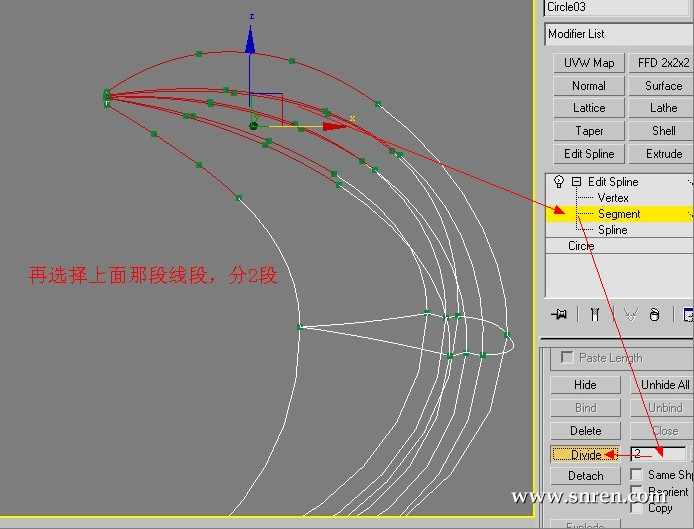Enable the Same Shp checkbox
The height and width of the screenshot is (529, 694).
636,475
